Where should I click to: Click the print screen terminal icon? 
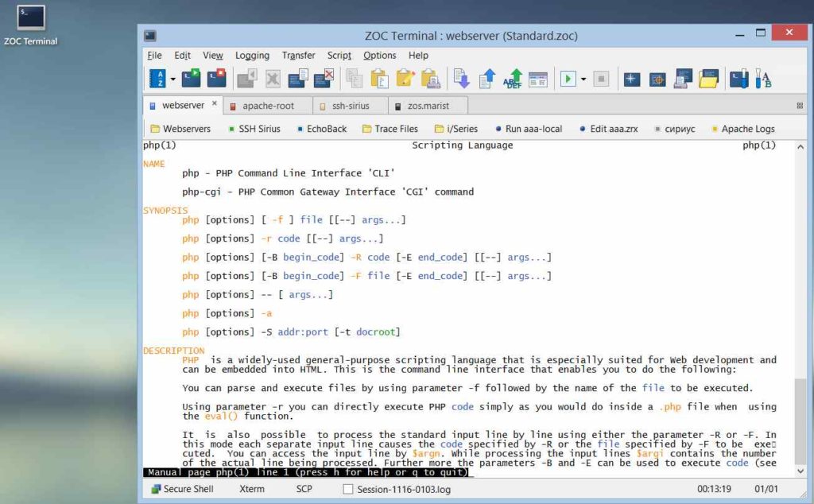683,79
